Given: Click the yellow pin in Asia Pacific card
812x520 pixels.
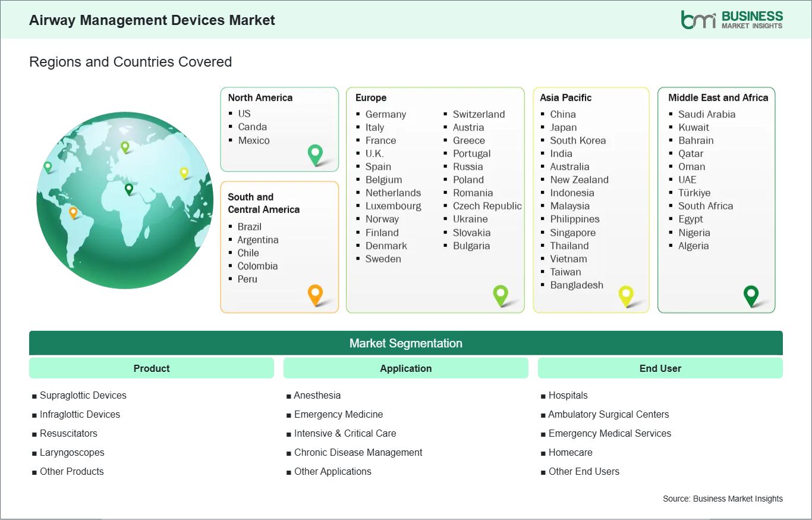Looking at the screenshot, I should (x=626, y=295).
